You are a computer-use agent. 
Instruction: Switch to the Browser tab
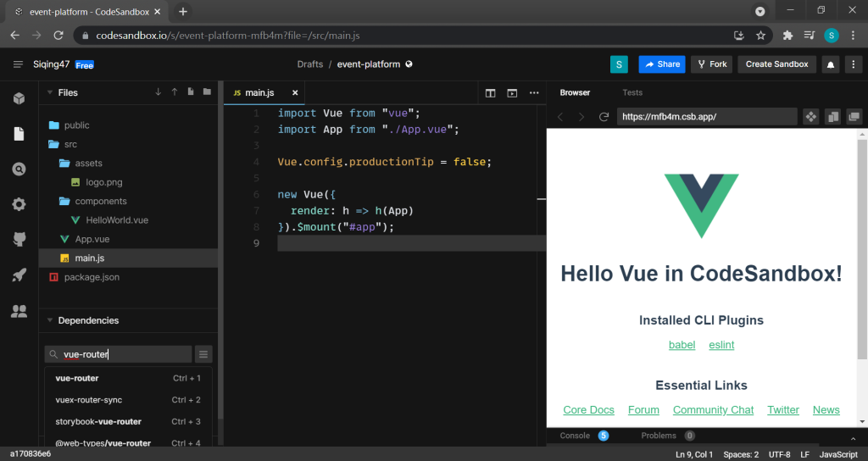(x=575, y=92)
